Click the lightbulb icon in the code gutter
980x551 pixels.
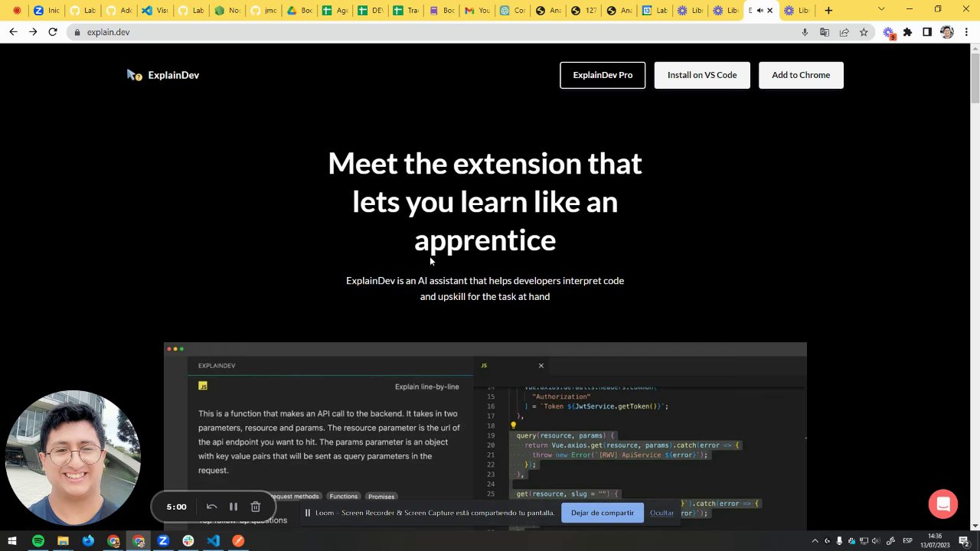[x=513, y=425]
